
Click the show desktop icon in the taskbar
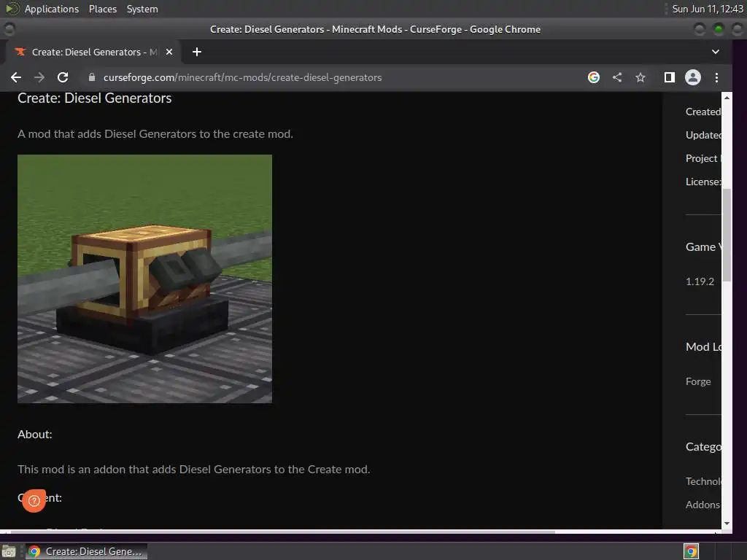9,551
